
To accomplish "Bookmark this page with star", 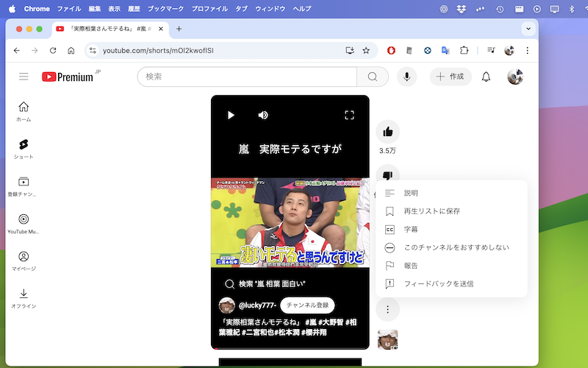I will [x=366, y=50].
